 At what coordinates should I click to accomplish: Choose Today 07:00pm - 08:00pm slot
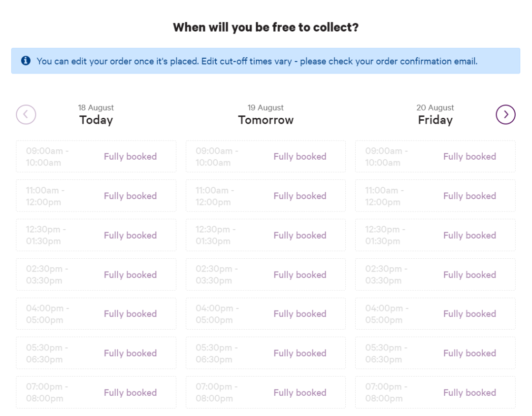(x=96, y=392)
